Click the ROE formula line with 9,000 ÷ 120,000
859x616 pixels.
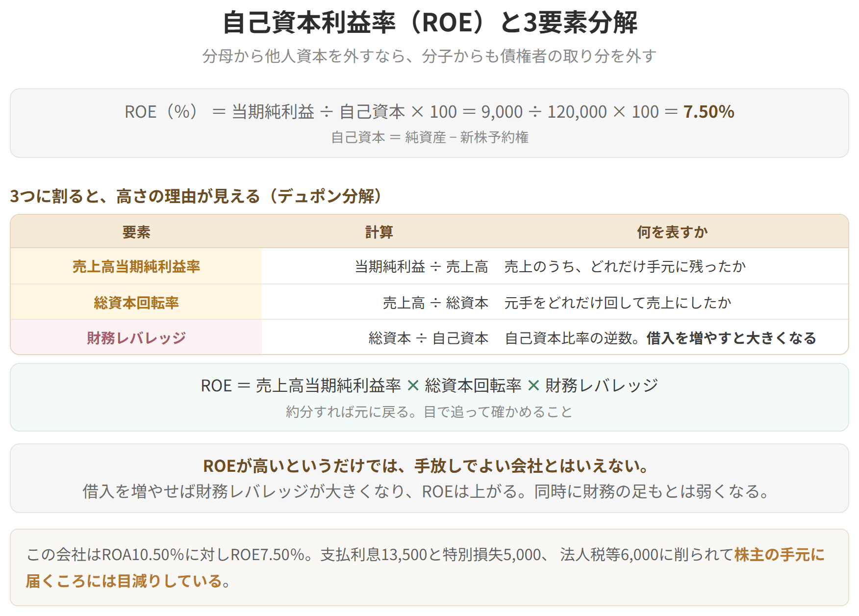click(x=429, y=112)
